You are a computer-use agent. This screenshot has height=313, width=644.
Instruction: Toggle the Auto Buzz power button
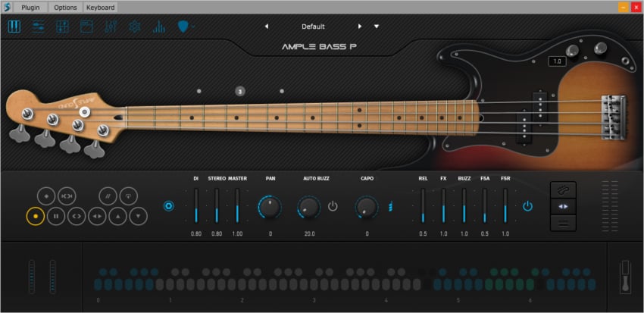[333, 206]
